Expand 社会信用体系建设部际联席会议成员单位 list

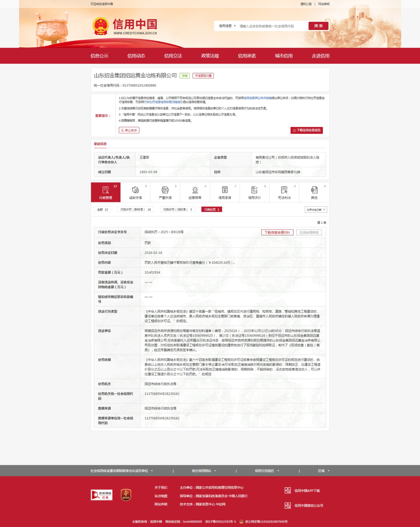coord(122,471)
